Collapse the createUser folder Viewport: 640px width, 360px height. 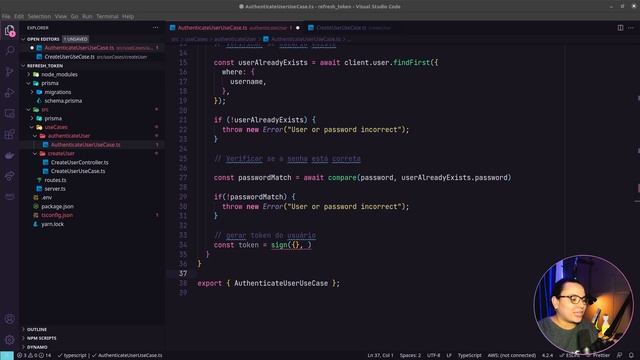[61, 153]
